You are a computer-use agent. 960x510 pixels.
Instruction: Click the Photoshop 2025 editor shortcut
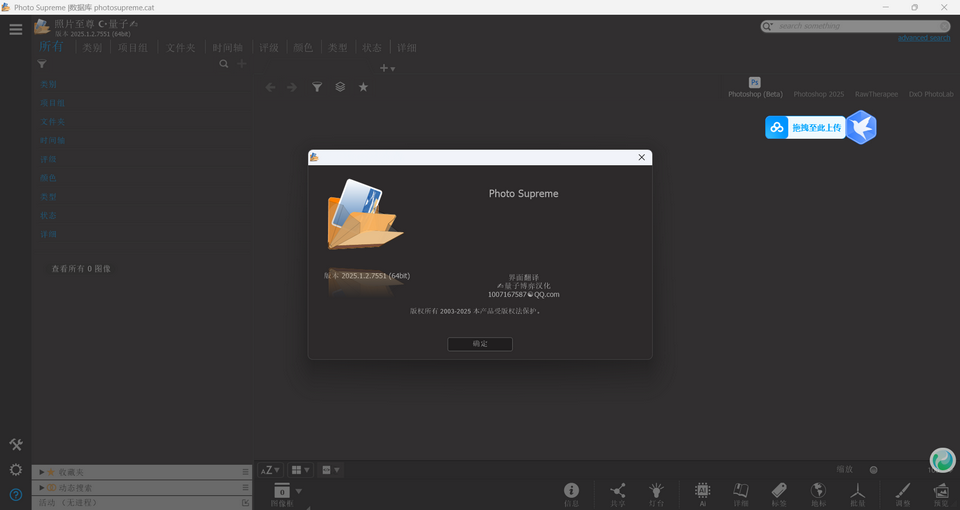819,94
